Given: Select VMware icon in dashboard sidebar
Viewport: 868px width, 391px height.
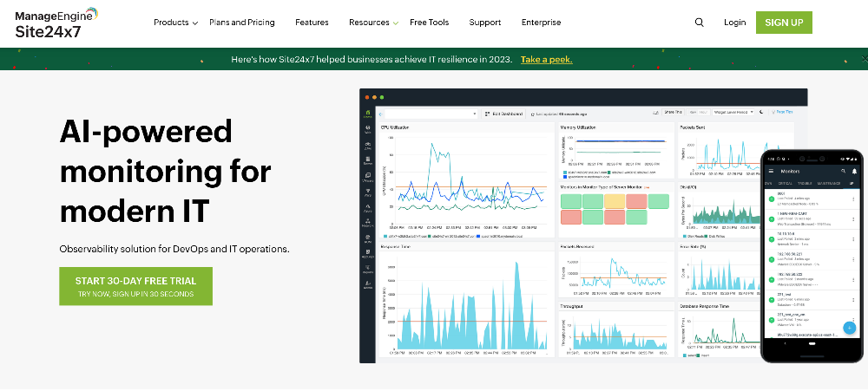Looking at the screenshot, I should tap(367, 176).
